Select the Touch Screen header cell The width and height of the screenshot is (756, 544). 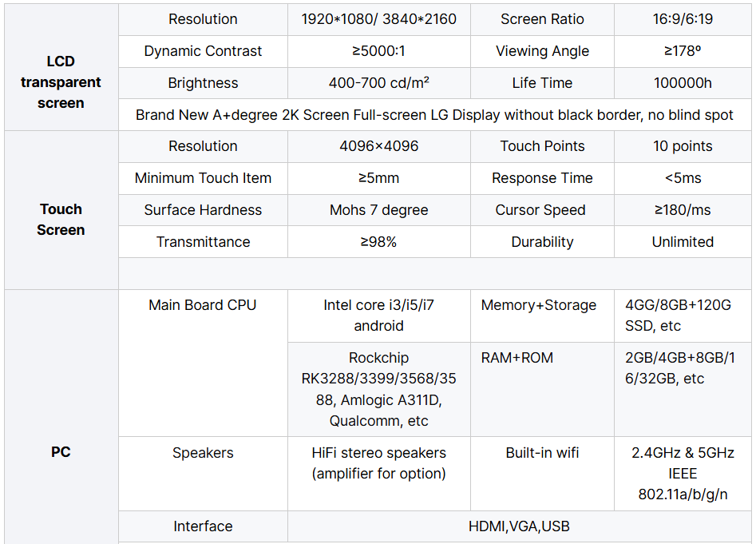(61, 210)
